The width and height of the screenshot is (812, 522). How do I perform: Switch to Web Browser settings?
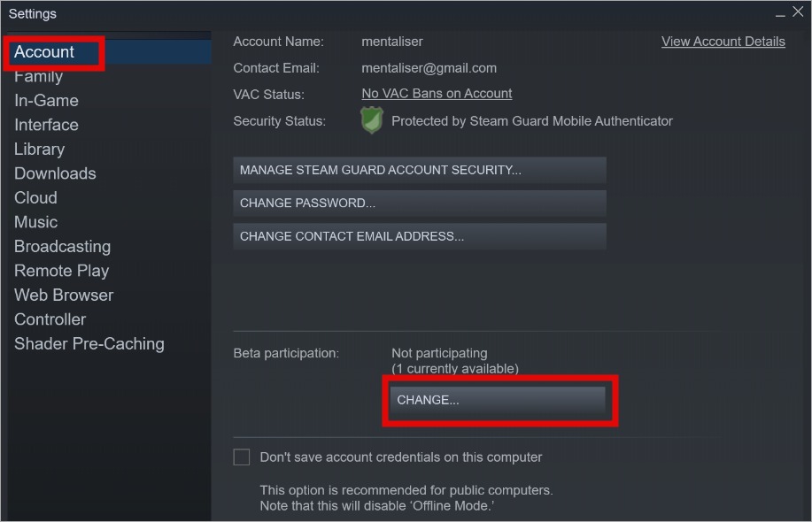point(64,295)
